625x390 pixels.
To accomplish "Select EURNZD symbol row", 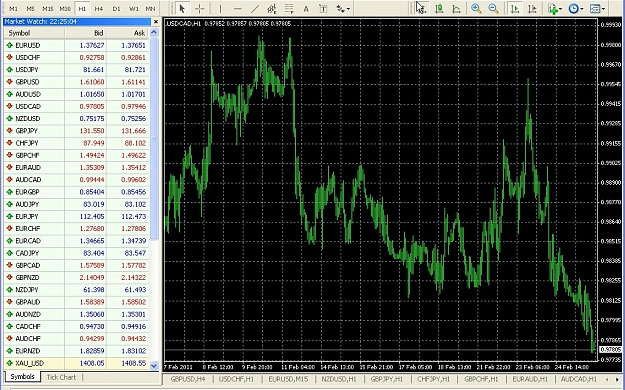I will click(x=77, y=351).
